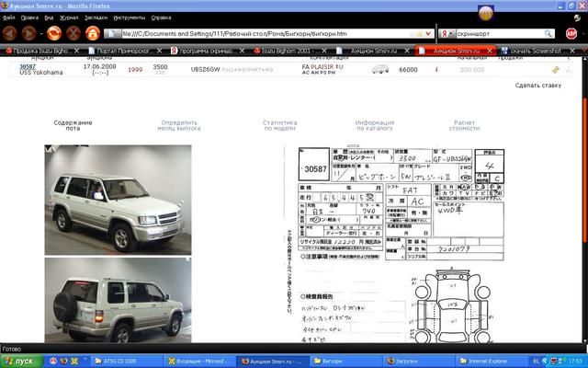Click the search magnifier icon

548,34
